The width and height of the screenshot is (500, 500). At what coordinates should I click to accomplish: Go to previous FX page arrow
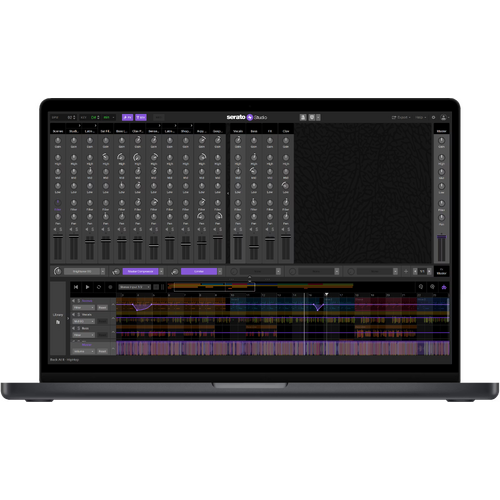(x=415, y=271)
